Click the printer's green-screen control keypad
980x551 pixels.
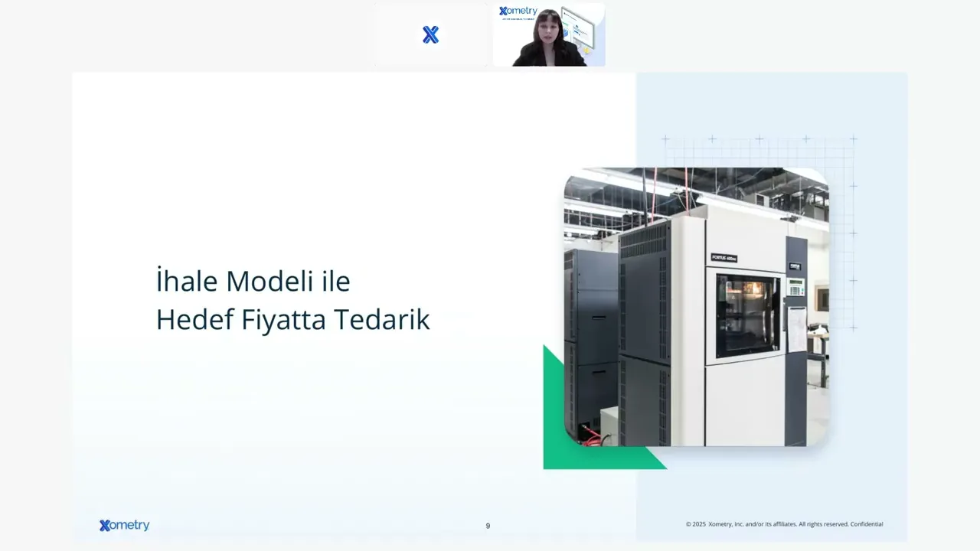796,287
